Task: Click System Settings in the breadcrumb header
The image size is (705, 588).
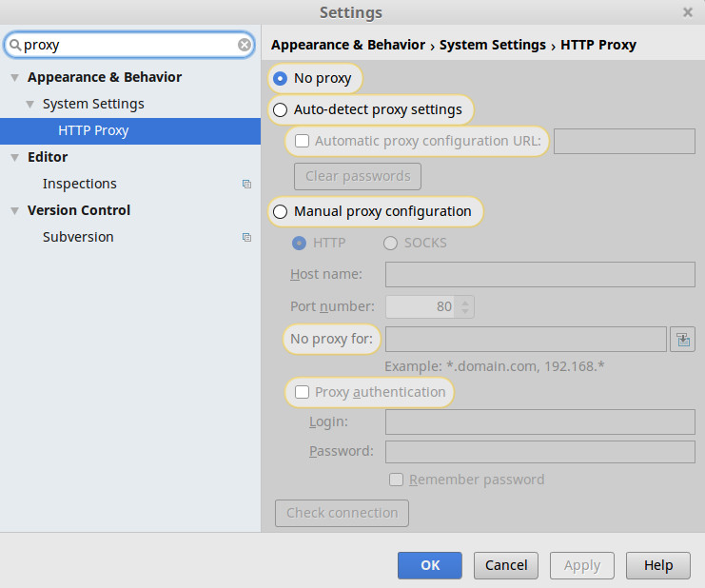Action: [492, 45]
